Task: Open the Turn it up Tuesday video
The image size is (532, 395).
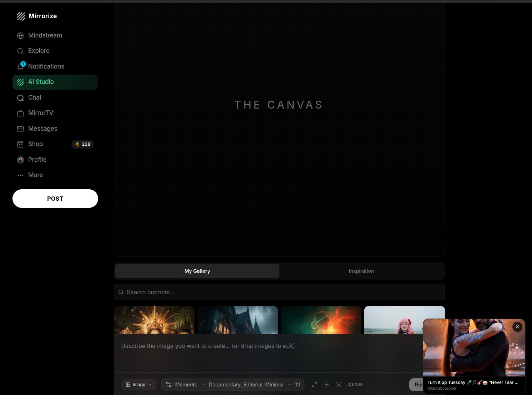Action: click(x=474, y=348)
